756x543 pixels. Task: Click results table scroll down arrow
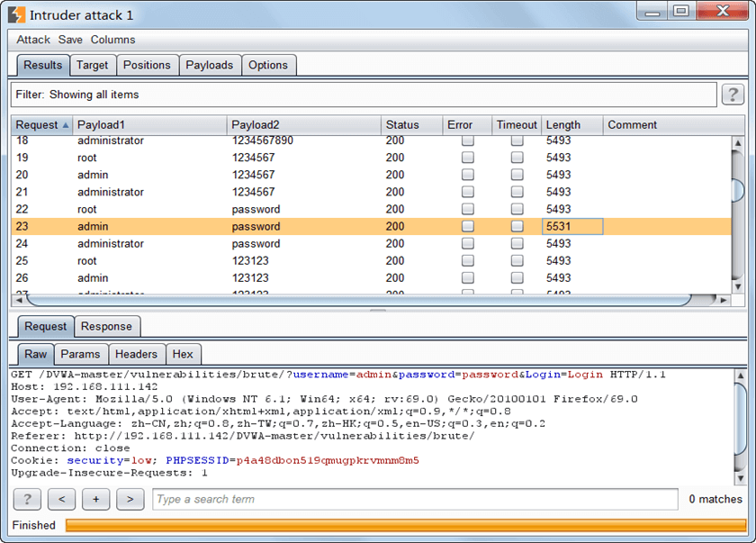737,286
